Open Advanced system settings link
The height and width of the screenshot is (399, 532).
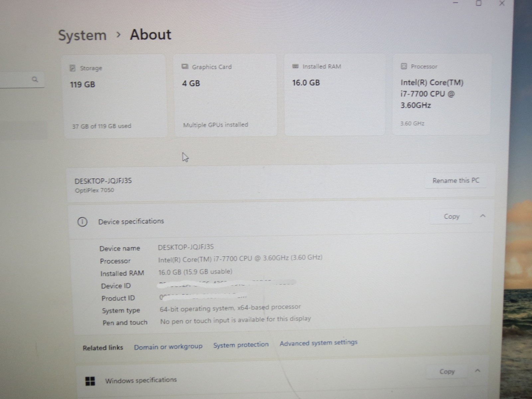[x=319, y=343]
